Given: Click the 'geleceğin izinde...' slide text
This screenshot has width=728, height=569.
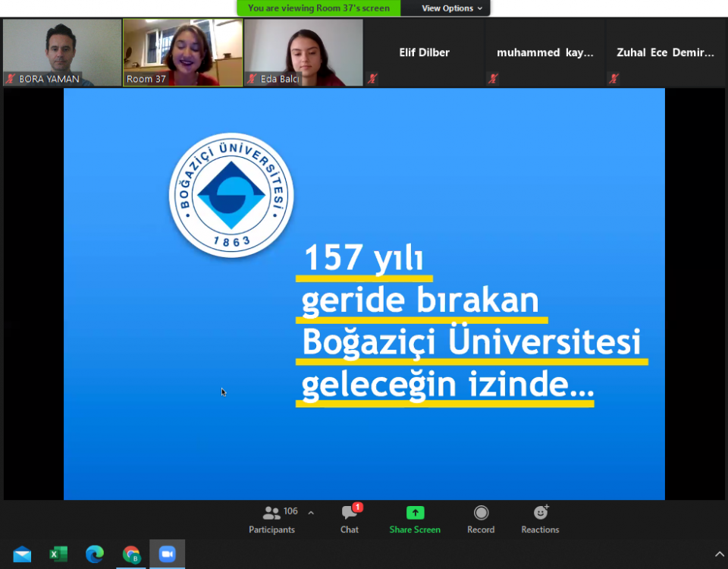Looking at the screenshot, I should coord(447,386).
